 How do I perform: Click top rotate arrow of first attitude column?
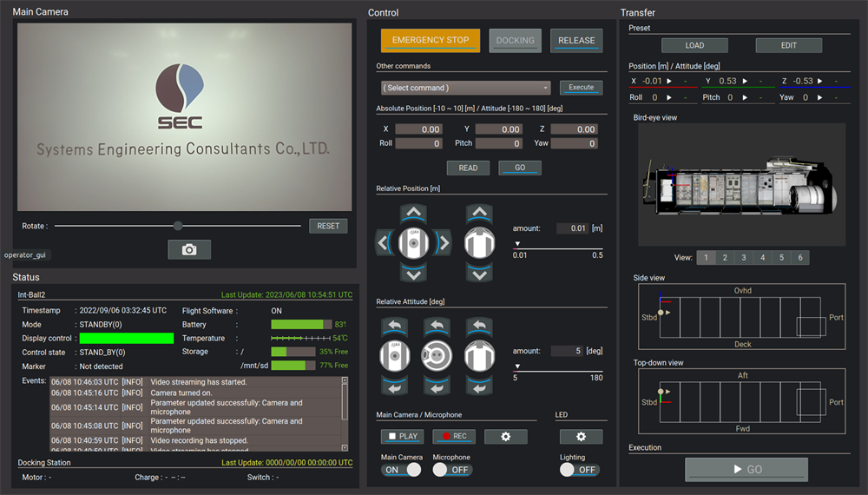pyautogui.click(x=395, y=327)
